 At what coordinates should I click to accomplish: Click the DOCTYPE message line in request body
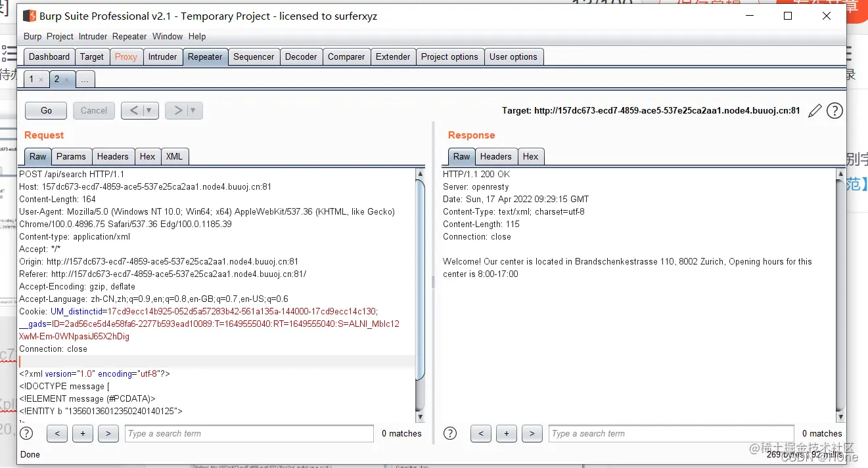64,387
